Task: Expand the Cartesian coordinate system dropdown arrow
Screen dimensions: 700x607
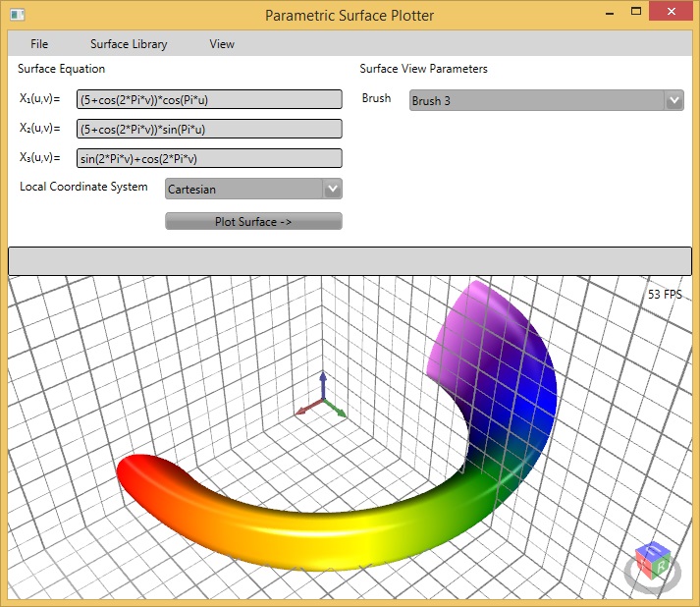Action: point(333,189)
